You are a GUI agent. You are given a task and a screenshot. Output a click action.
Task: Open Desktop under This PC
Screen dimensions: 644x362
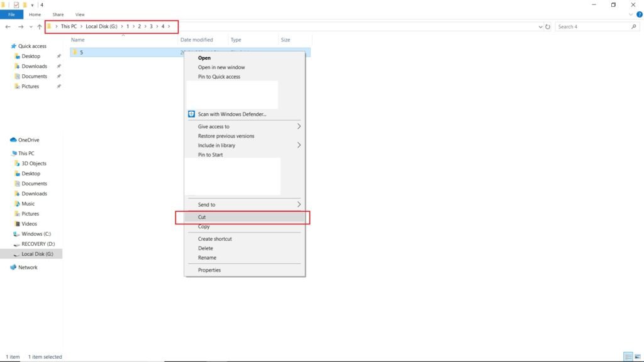coord(31,173)
